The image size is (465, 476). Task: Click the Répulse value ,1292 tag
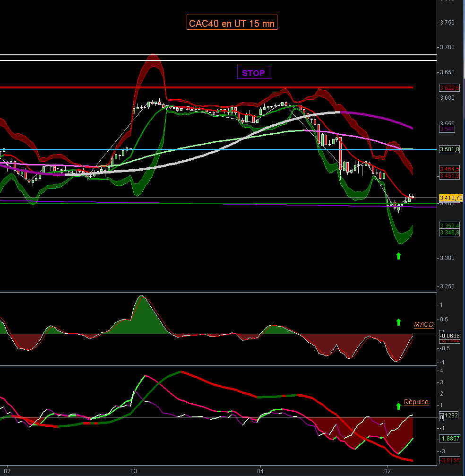450,415
